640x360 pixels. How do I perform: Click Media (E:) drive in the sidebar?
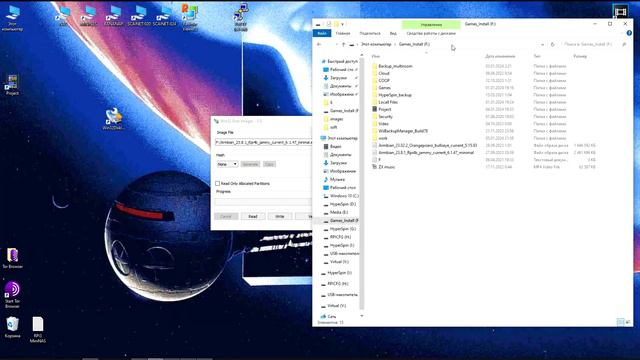(x=339, y=212)
